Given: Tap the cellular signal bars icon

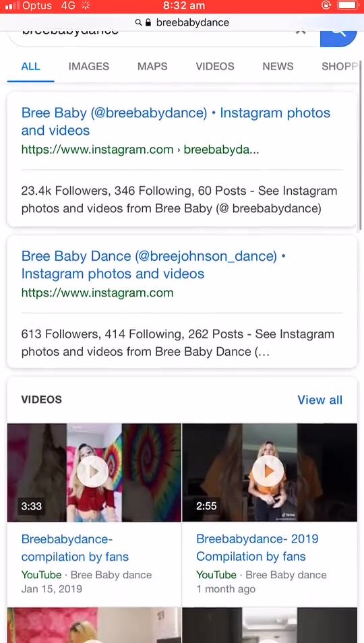Looking at the screenshot, I should tap(12, 6).
